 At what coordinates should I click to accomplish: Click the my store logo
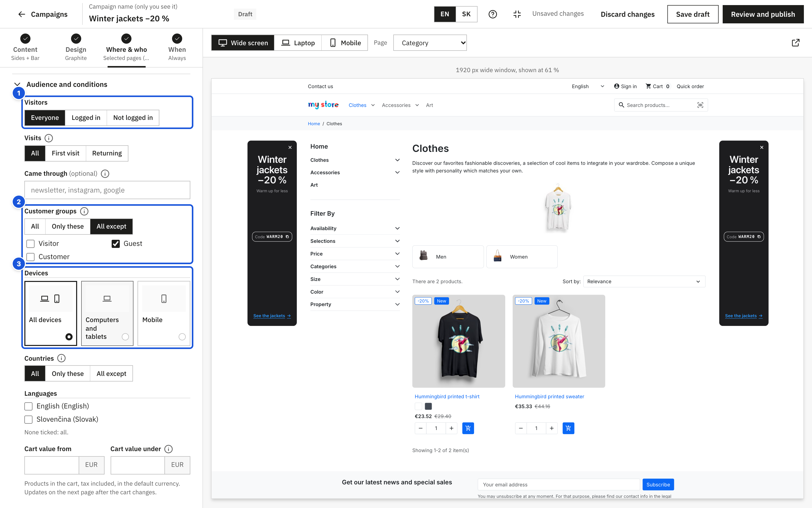tap(323, 105)
